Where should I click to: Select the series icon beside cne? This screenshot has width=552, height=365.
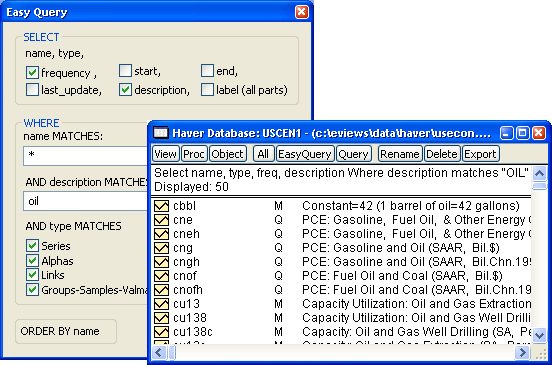[161, 220]
